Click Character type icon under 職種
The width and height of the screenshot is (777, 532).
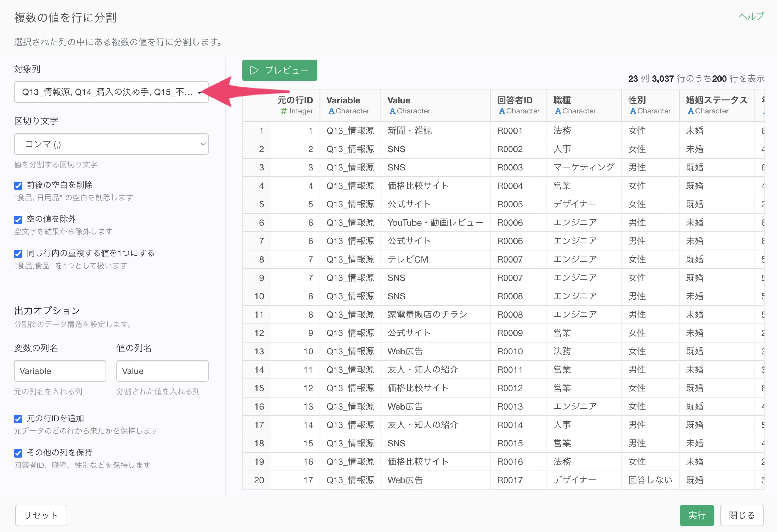tap(558, 111)
